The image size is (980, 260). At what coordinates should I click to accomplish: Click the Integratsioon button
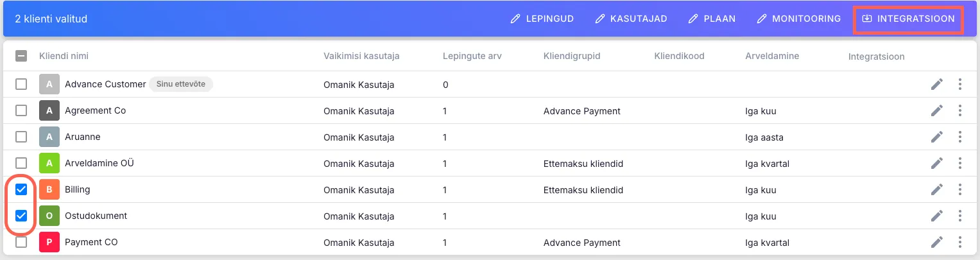(908, 19)
